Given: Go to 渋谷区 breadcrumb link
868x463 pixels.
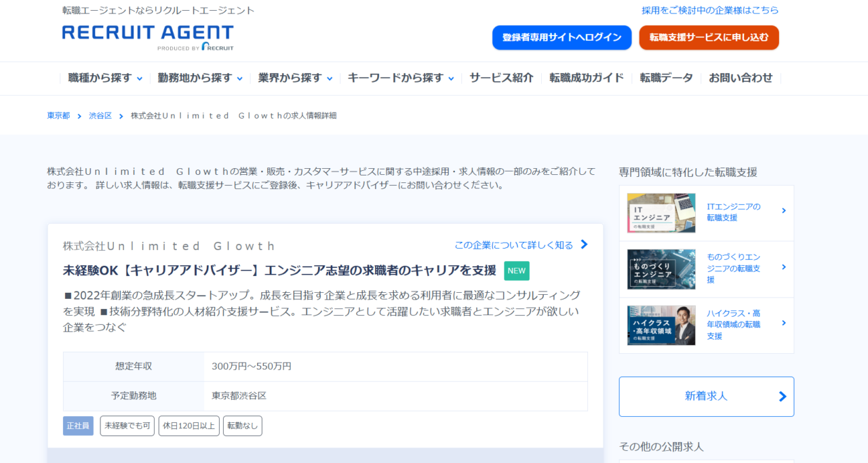Looking at the screenshot, I should tap(100, 116).
